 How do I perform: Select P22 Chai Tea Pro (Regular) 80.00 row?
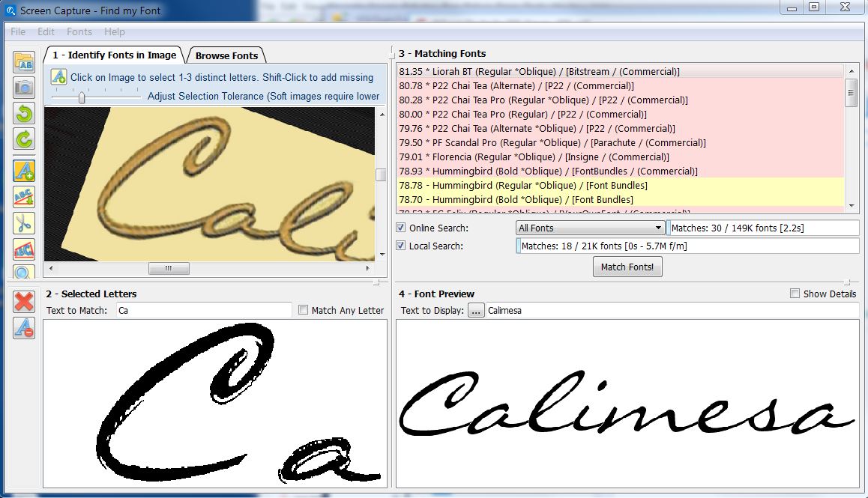(x=620, y=115)
